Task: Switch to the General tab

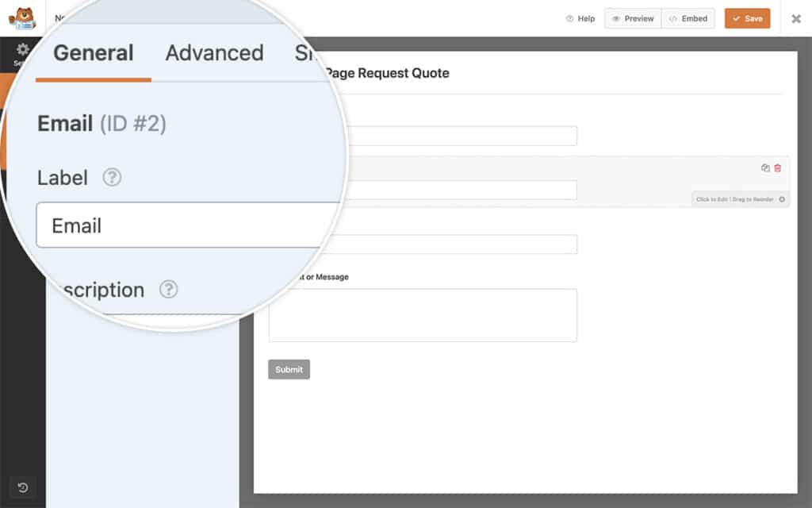Action: (93, 53)
